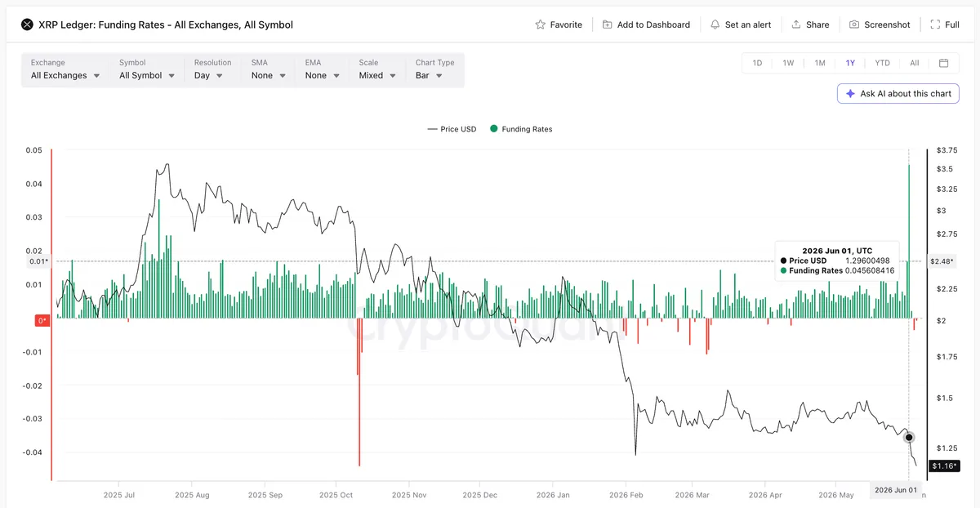Viewport: 980px width, 508px height.
Task: Click the $1.16 current price label
Action: tap(943, 466)
